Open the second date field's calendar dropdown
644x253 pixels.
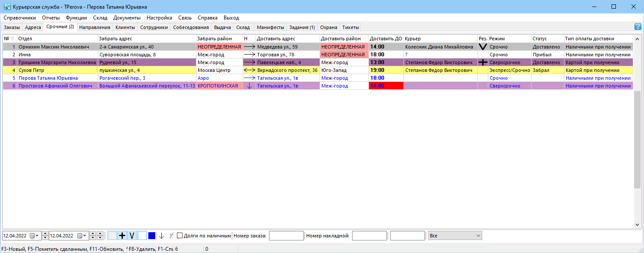(81, 236)
